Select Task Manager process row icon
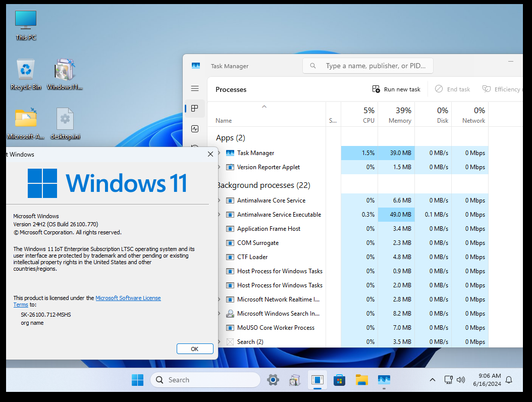Image resolution: width=532 pixels, height=402 pixels. click(230, 153)
